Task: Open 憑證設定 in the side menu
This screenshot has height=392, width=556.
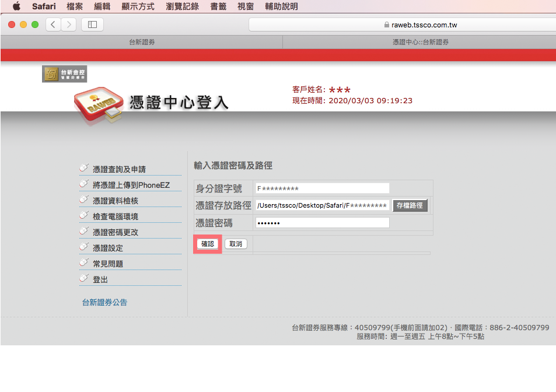Action: pyautogui.click(x=108, y=248)
